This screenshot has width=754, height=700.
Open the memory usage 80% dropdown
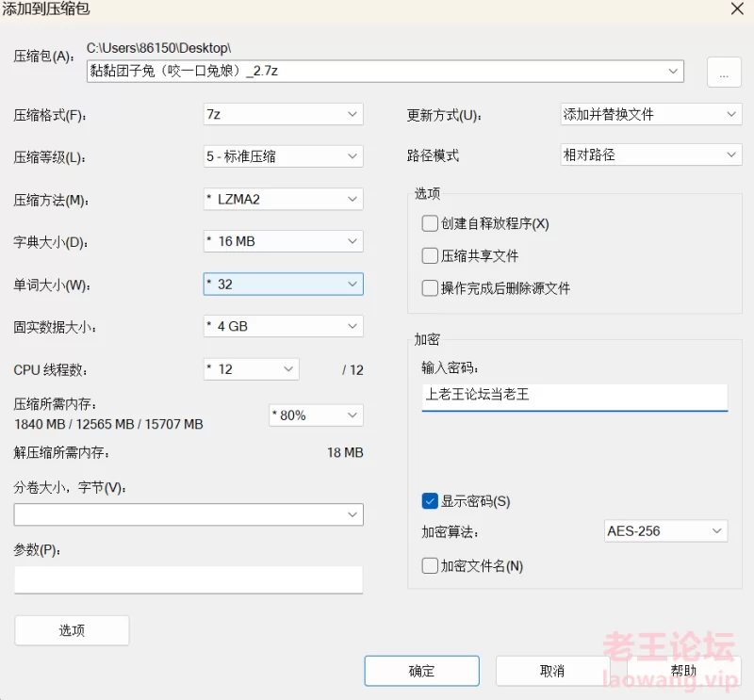tap(316, 415)
